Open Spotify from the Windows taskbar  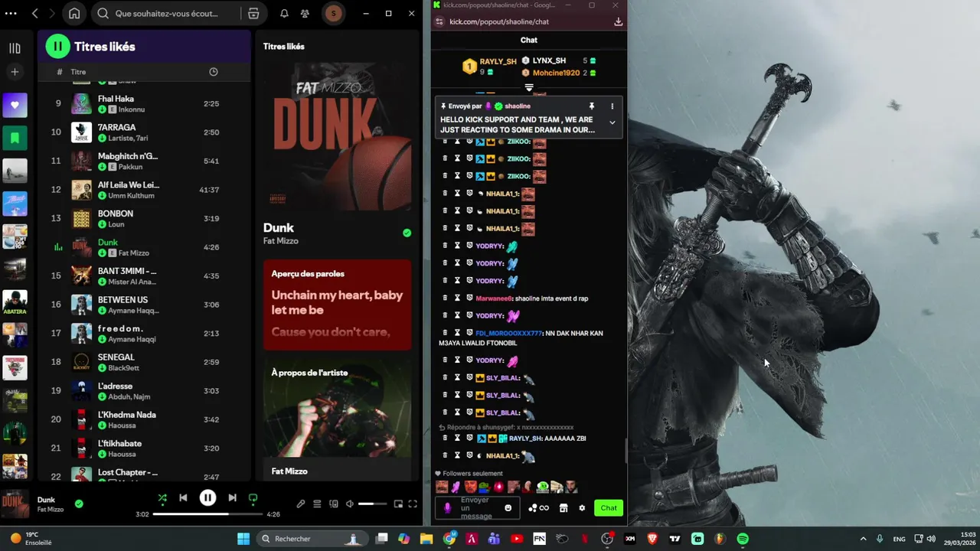coord(743,539)
